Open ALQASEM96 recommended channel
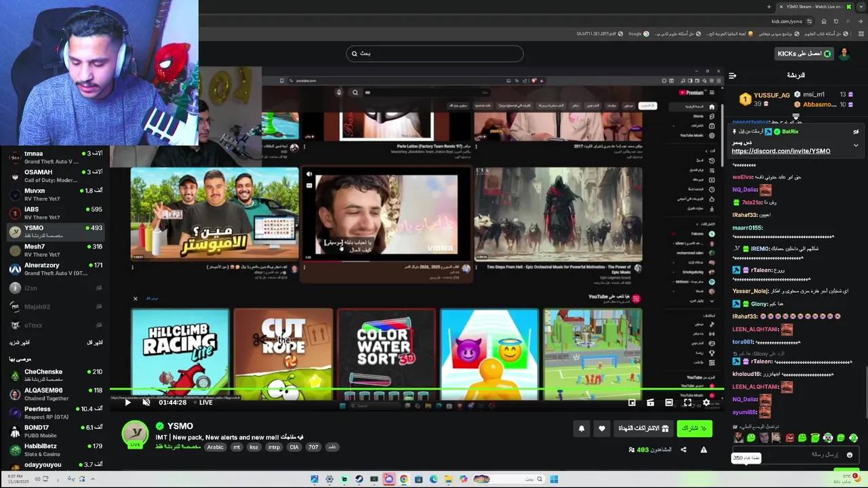Viewport: 868px width, 488px height. pos(56,394)
